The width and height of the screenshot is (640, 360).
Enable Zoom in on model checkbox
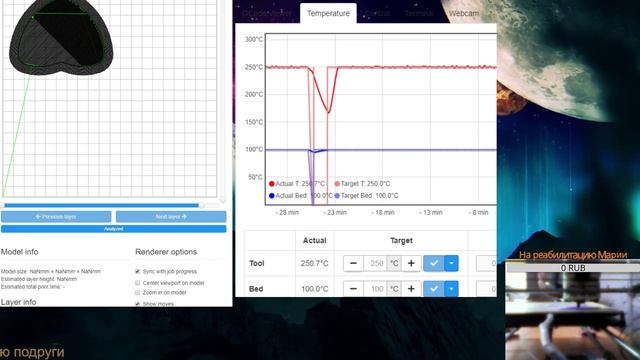[138, 293]
